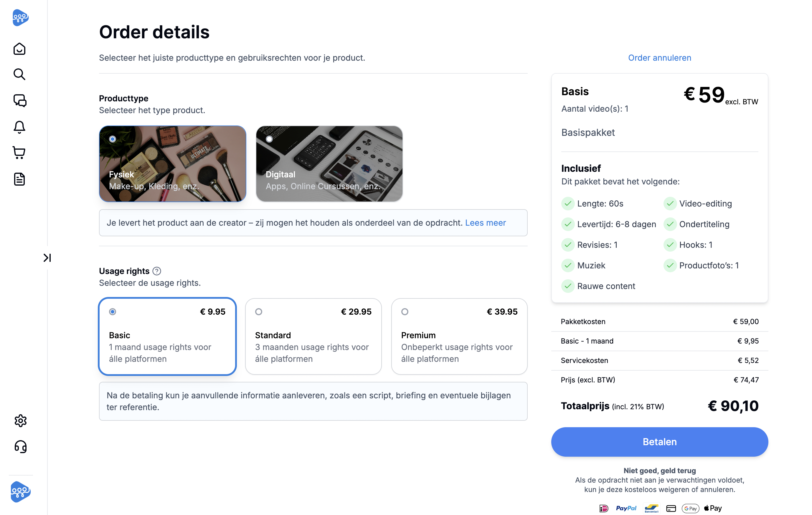
Task: Click the checkmark icon beside Lengte: 60s
Action: coord(568,204)
